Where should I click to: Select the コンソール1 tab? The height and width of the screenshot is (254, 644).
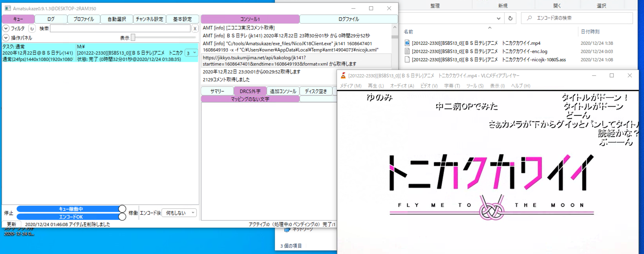point(250,19)
